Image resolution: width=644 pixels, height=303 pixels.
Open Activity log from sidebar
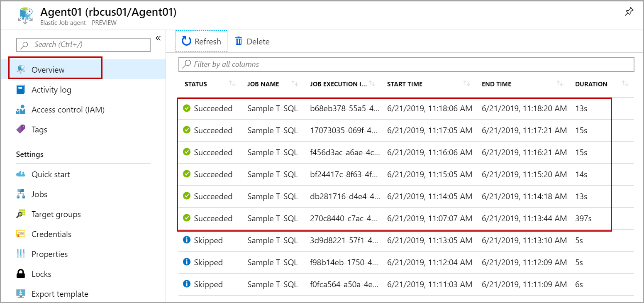(x=51, y=90)
